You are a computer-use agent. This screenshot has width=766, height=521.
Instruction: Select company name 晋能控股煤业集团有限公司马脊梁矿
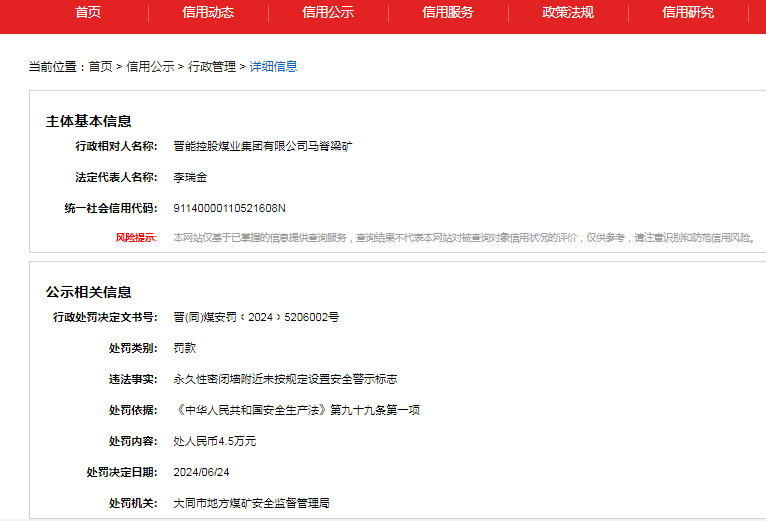click(263, 146)
